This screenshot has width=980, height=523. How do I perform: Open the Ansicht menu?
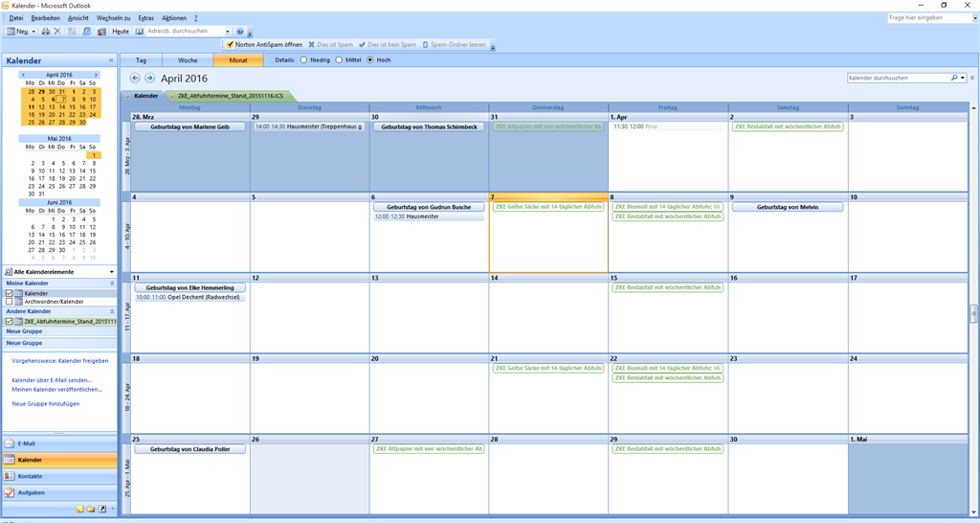tap(78, 18)
